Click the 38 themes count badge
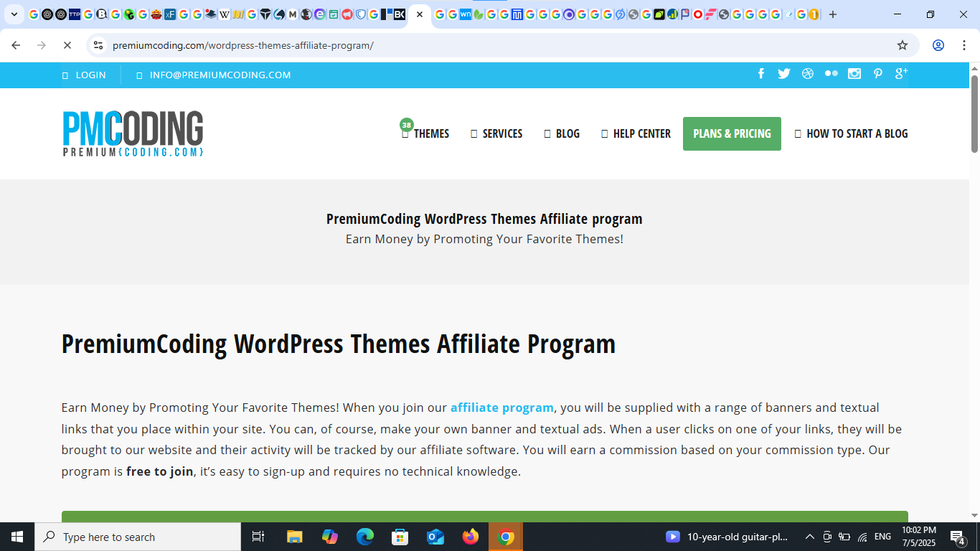 tap(407, 125)
